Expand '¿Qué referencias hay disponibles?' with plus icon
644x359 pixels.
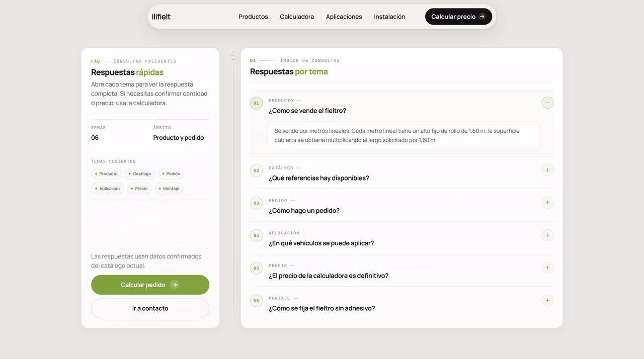[x=547, y=170]
